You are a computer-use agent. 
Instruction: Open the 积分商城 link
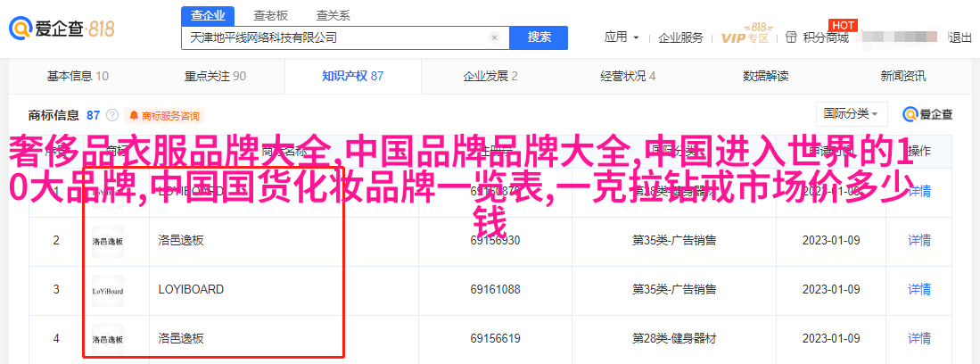(x=827, y=37)
